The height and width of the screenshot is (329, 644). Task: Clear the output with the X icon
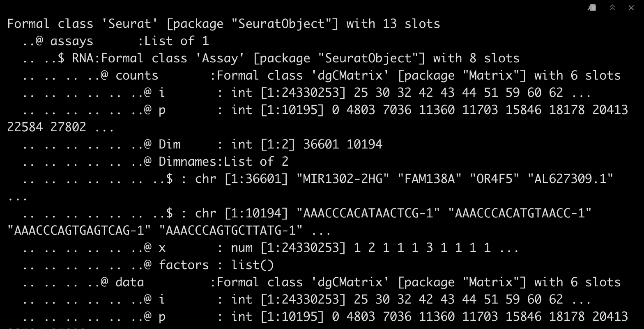[x=631, y=7]
